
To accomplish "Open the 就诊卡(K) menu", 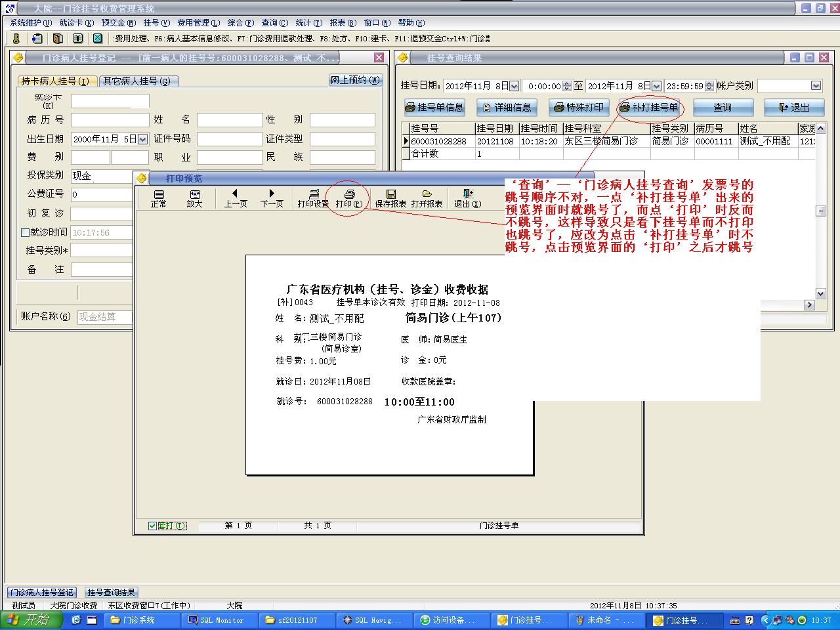I will tap(77, 23).
